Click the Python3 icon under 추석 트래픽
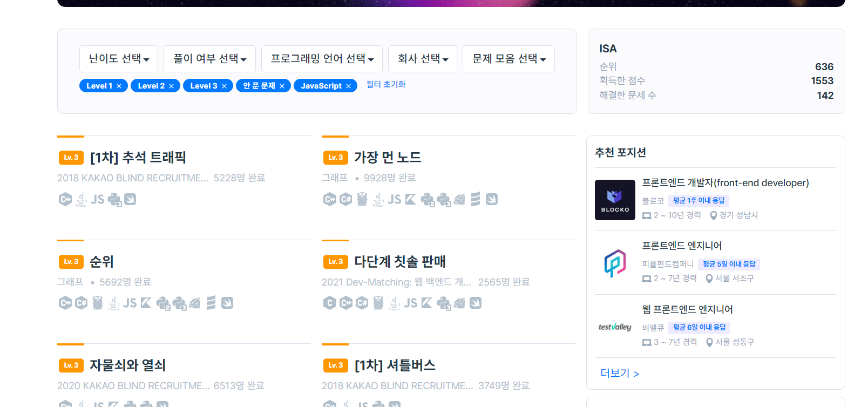The height and width of the screenshot is (407, 868). (x=114, y=200)
